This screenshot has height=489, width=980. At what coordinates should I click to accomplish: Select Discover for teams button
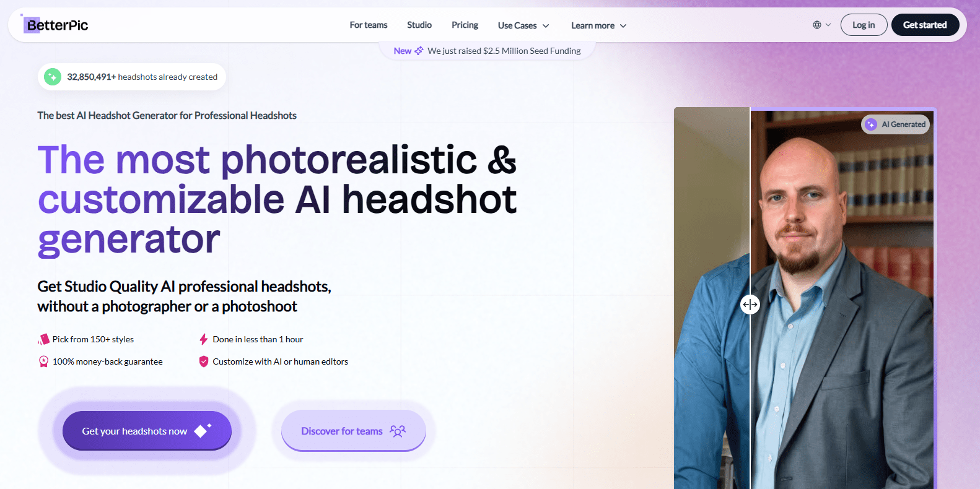(353, 431)
